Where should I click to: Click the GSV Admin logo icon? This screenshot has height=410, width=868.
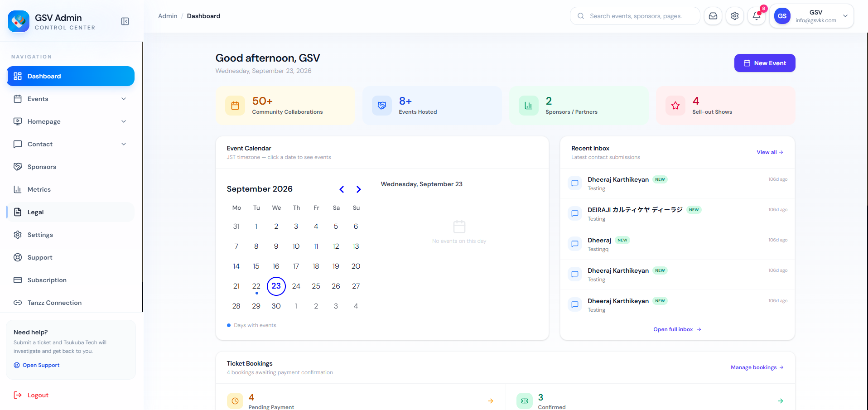(19, 21)
